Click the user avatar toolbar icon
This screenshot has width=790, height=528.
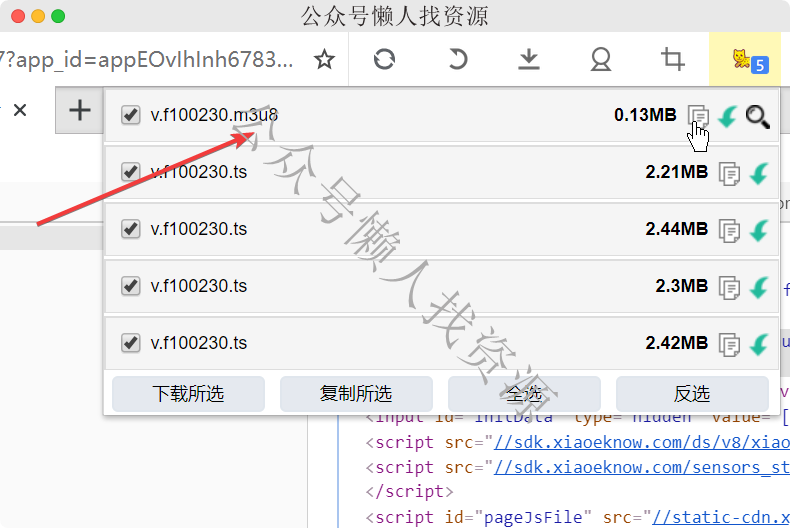[601, 59]
